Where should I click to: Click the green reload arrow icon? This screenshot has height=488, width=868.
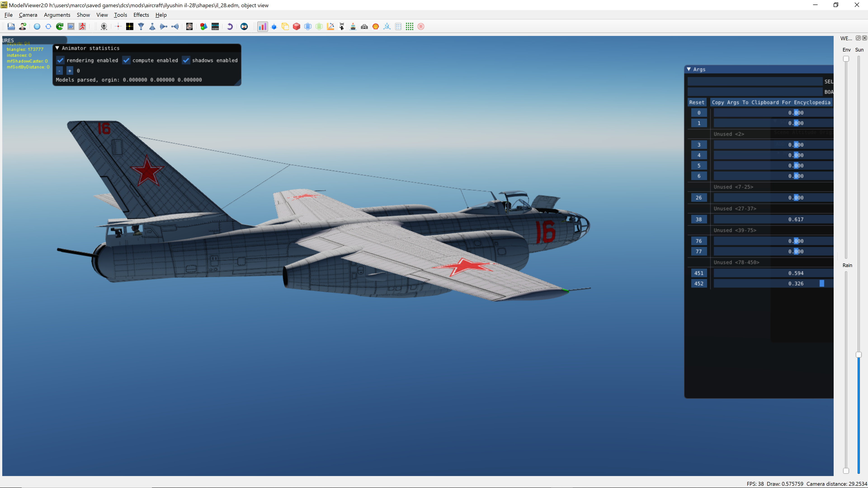coord(60,27)
